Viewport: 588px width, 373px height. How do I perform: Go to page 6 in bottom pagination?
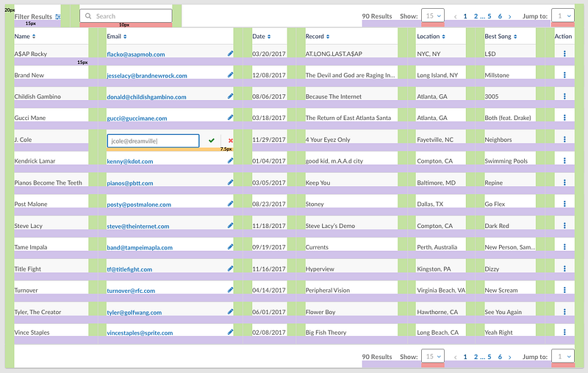[500, 357]
